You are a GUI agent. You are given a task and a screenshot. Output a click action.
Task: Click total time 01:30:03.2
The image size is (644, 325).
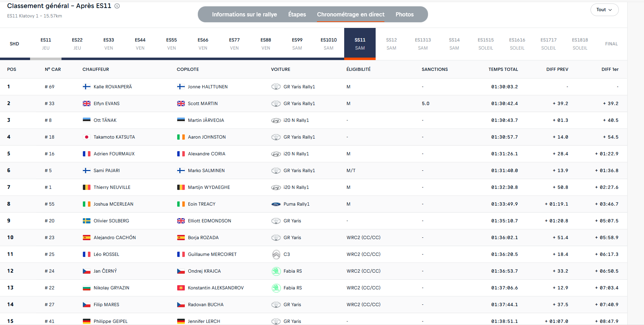[x=505, y=87]
